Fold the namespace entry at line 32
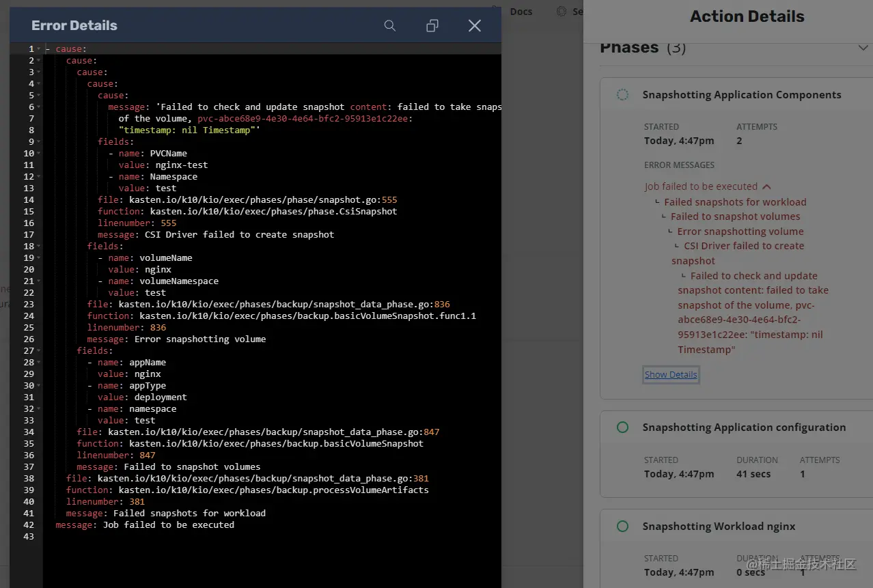 point(39,409)
